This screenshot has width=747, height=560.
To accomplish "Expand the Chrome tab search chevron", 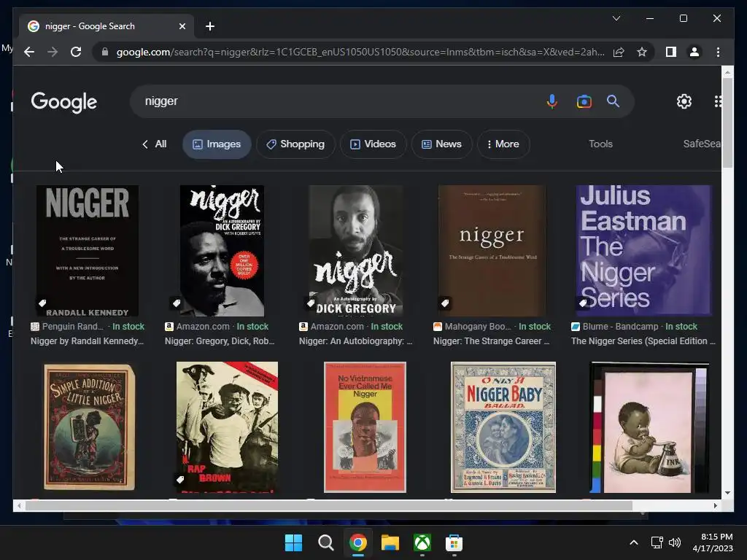I will (616, 18).
